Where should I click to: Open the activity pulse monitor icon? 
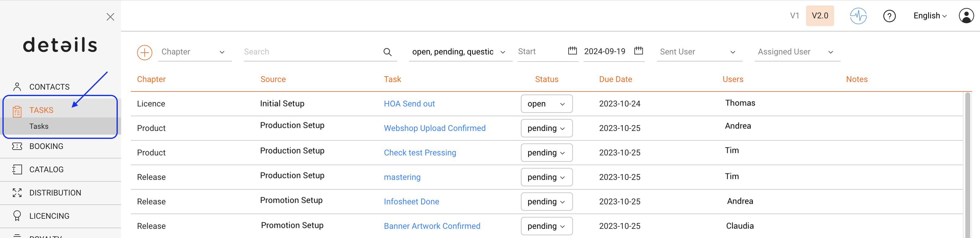click(x=858, y=16)
